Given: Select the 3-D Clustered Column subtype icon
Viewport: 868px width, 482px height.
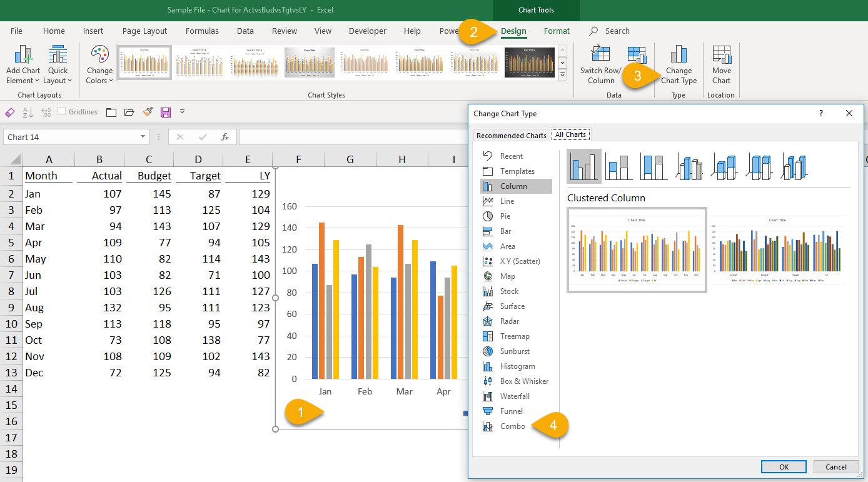Looking at the screenshot, I should tap(689, 166).
